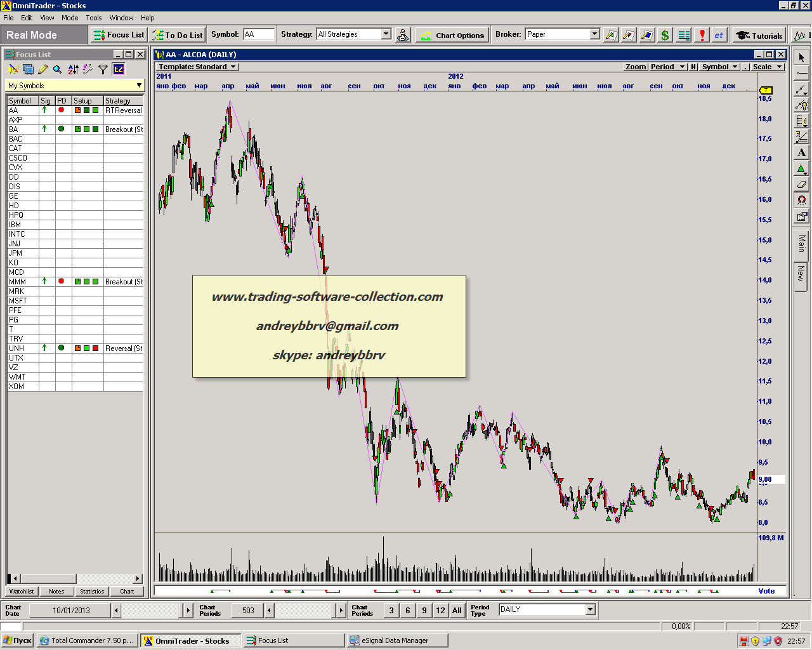812x650 pixels.
Task: Select the text annotation 'A' tool
Action: (802, 153)
